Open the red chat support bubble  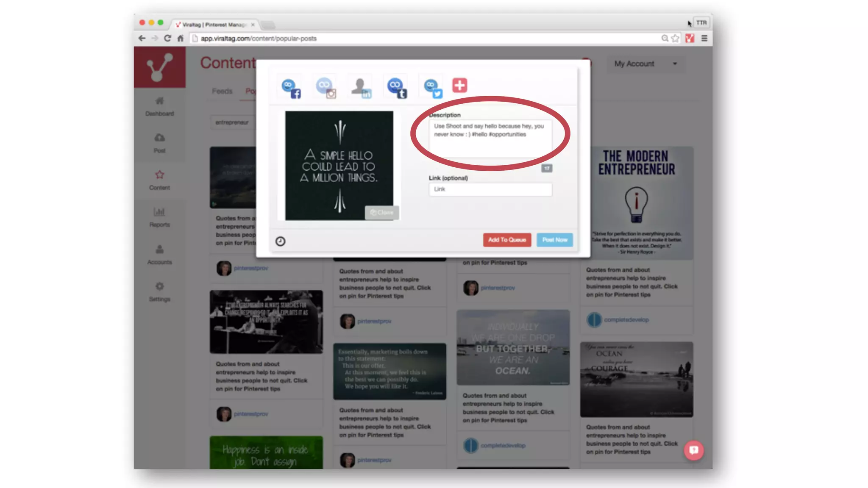coord(693,450)
